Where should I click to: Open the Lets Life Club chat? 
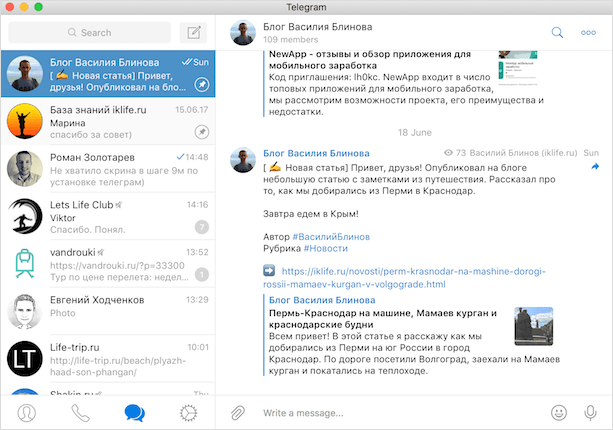[108, 217]
